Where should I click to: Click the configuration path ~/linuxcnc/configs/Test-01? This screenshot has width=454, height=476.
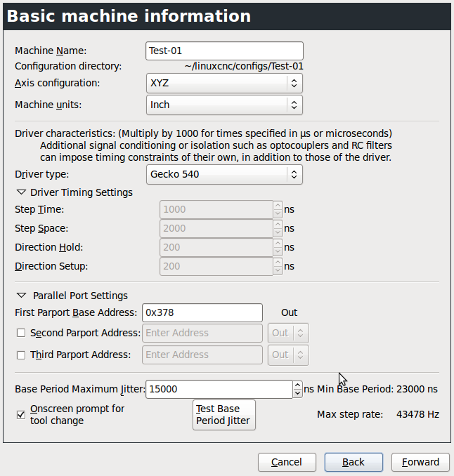tap(244, 67)
